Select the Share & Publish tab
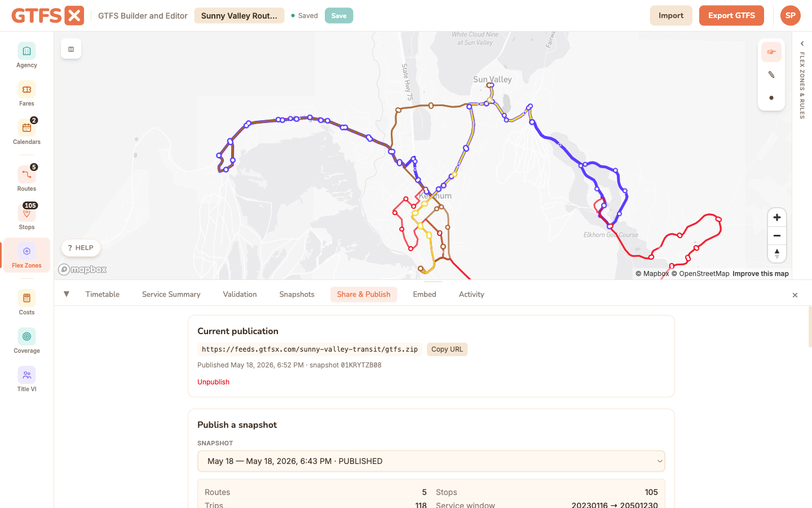The width and height of the screenshot is (812, 508). coord(364,294)
